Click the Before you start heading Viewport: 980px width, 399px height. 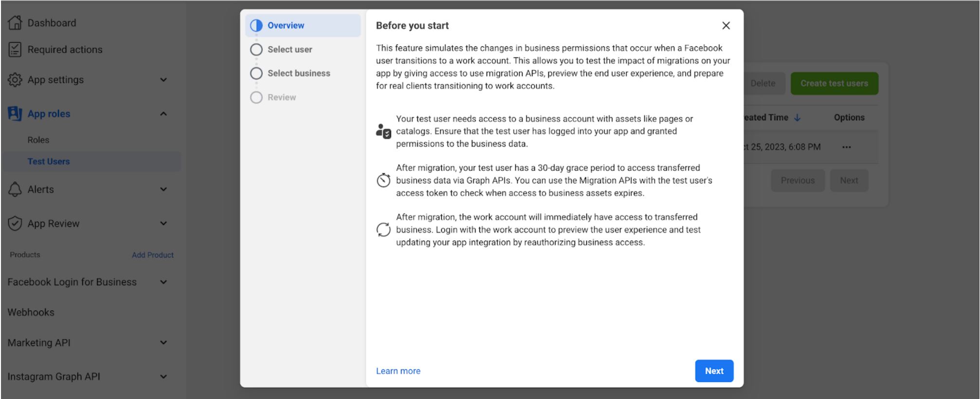point(412,25)
